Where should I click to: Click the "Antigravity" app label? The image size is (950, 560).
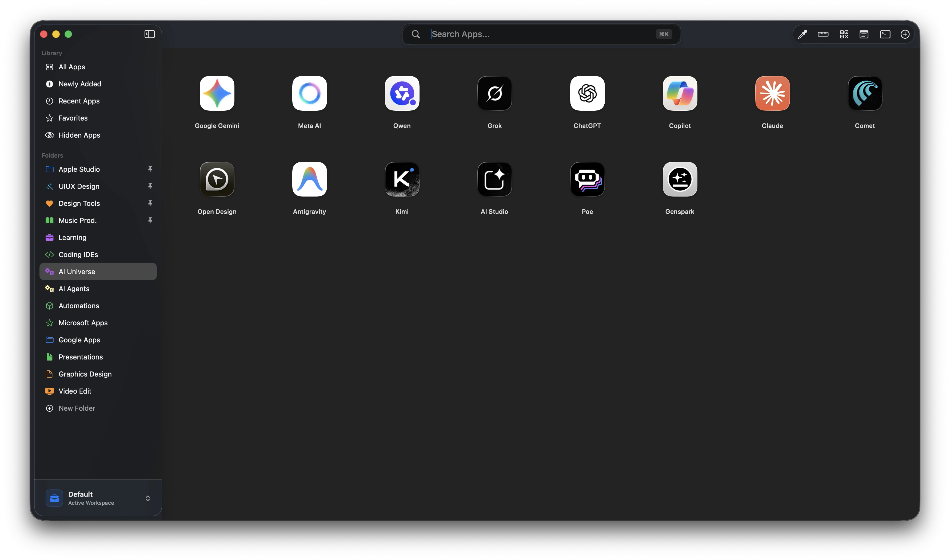click(x=309, y=212)
